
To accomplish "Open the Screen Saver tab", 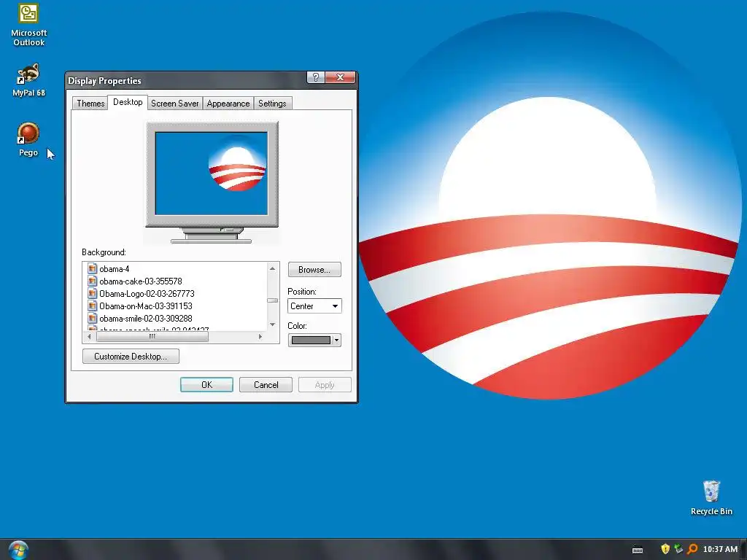I will coord(175,104).
